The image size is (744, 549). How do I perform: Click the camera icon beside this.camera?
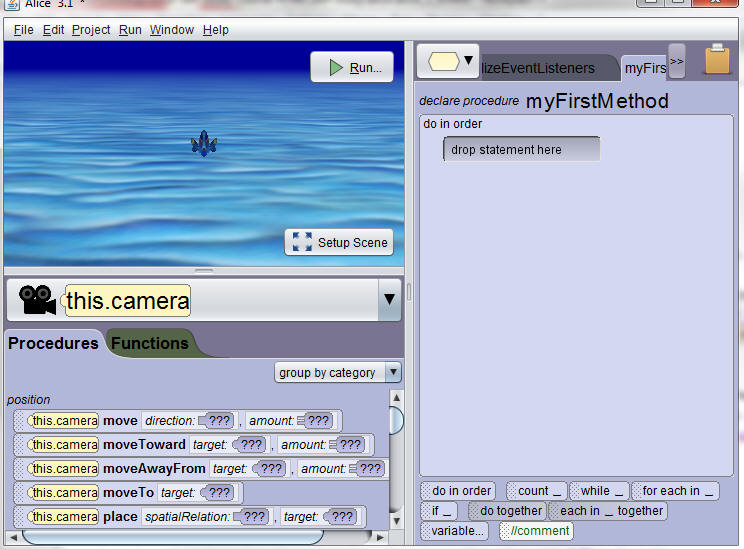click(x=37, y=300)
